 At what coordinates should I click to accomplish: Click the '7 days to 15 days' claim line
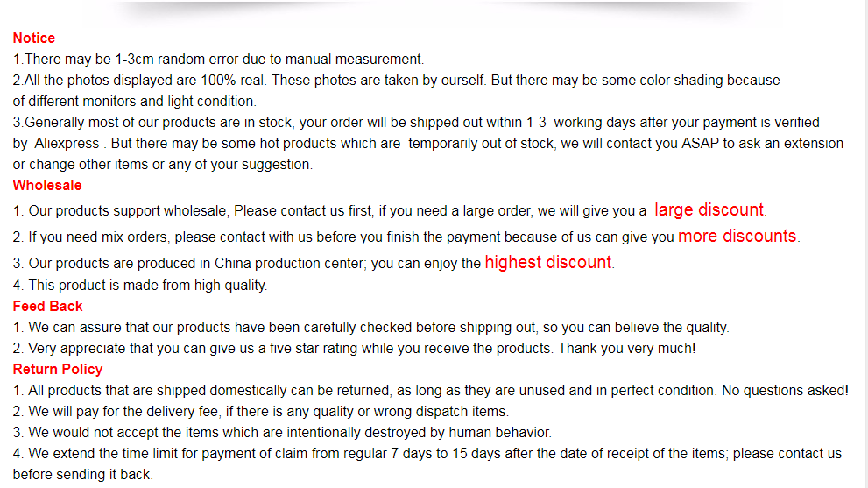point(427,454)
